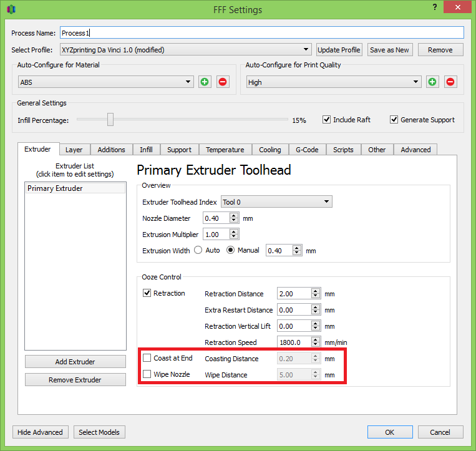Image resolution: width=476 pixels, height=451 pixels.
Task: Click the Remove profile button
Action: tap(440, 50)
